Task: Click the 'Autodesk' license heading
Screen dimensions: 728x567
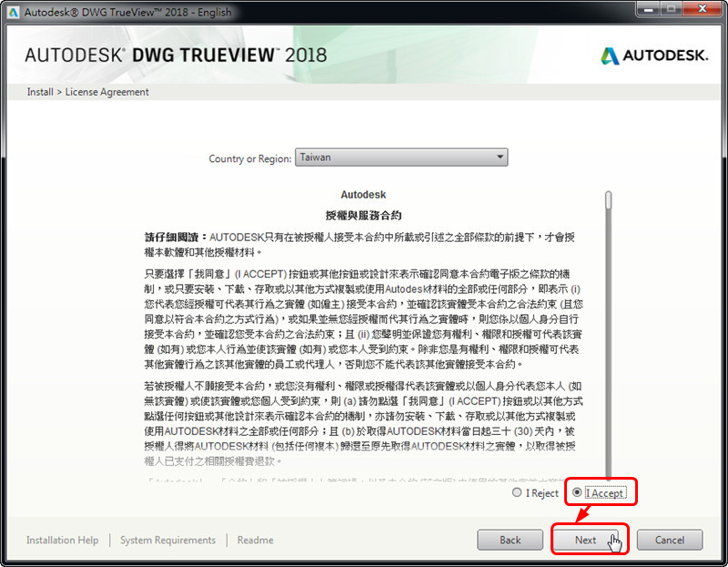Action: [x=363, y=195]
